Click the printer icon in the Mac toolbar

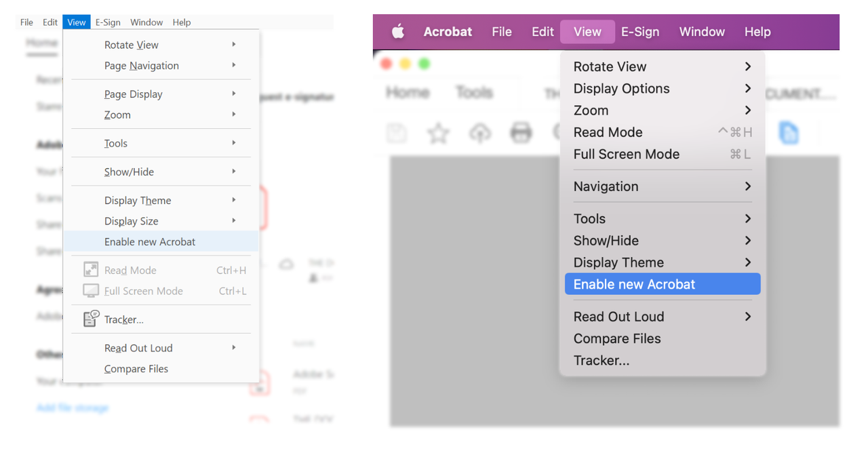(521, 133)
